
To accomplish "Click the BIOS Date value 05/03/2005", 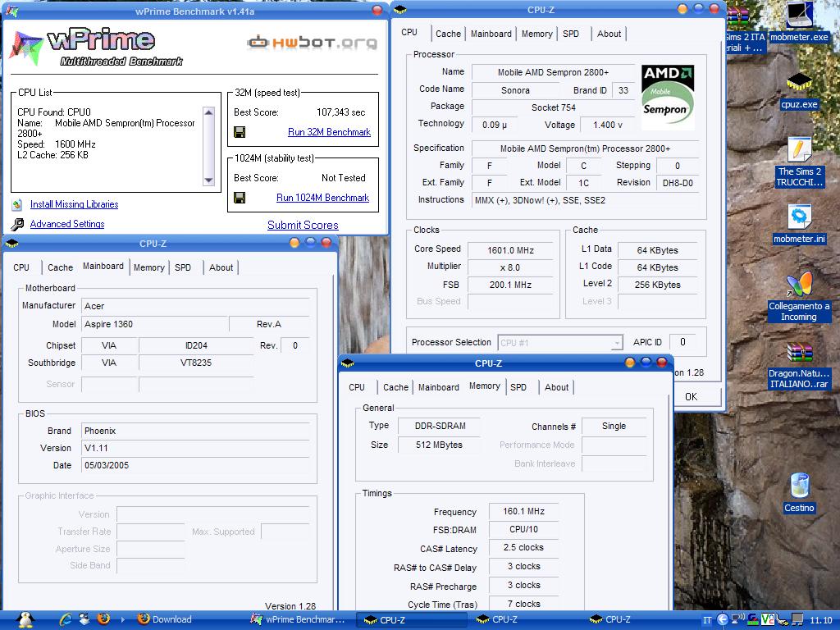I will [195, 465].
